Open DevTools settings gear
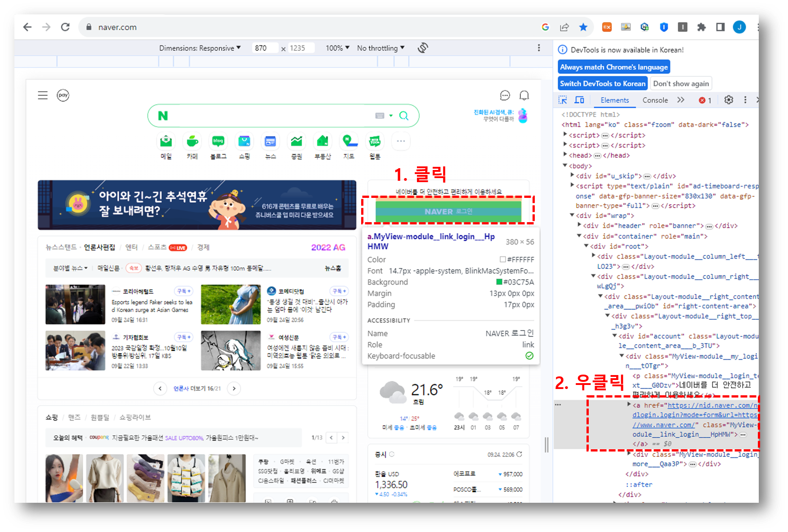Viewport: 788px width, 532px height. coord(729,100)
